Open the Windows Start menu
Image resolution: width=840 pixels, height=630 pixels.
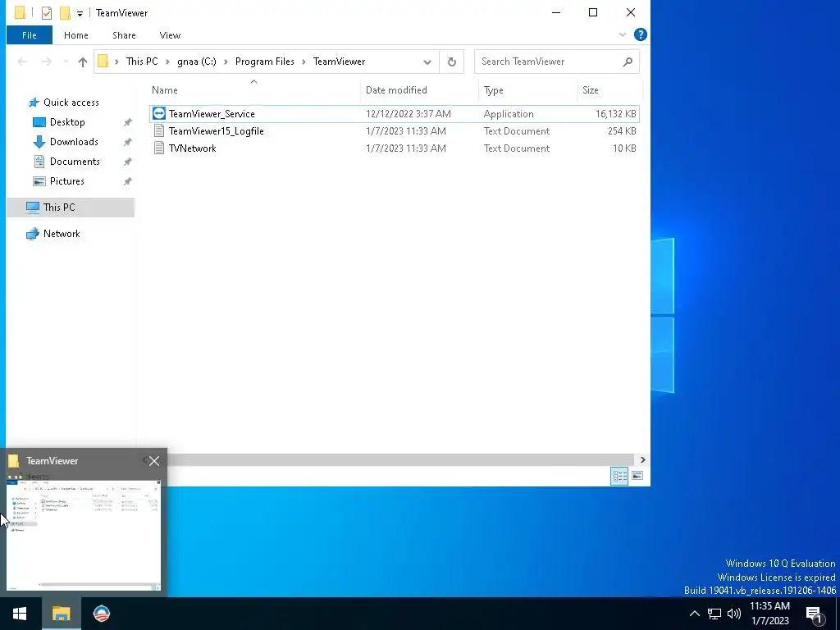click(x=20, y=614)
